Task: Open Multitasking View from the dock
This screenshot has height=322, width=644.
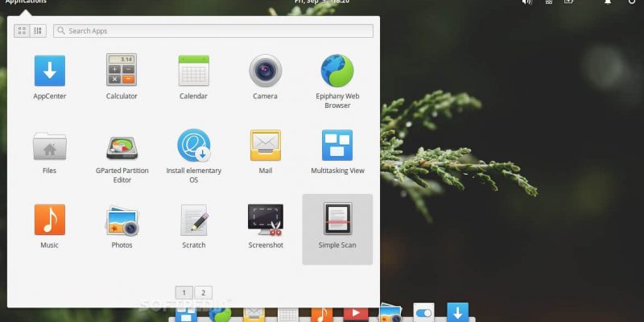Action: click(x=186, y=316)
